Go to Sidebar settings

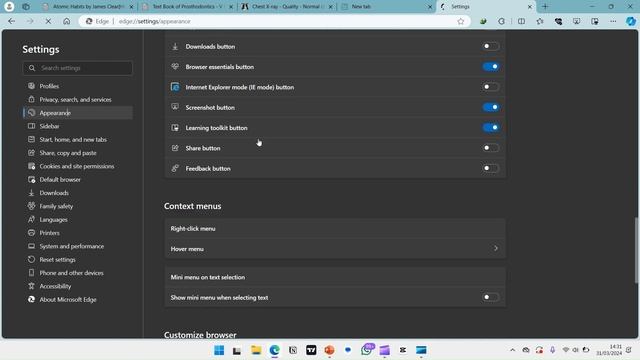(x=49, y=126)
